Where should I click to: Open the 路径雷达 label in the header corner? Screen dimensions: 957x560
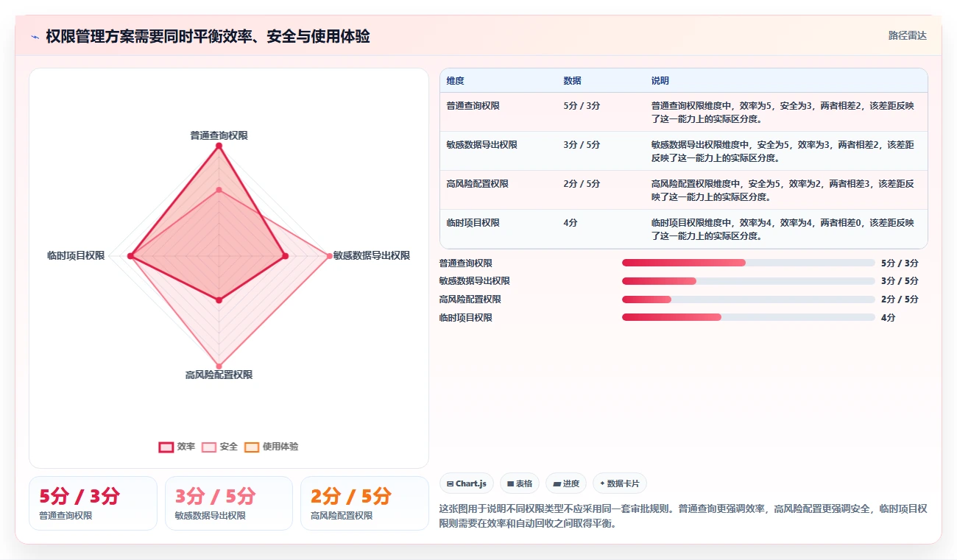coord(907,35)
